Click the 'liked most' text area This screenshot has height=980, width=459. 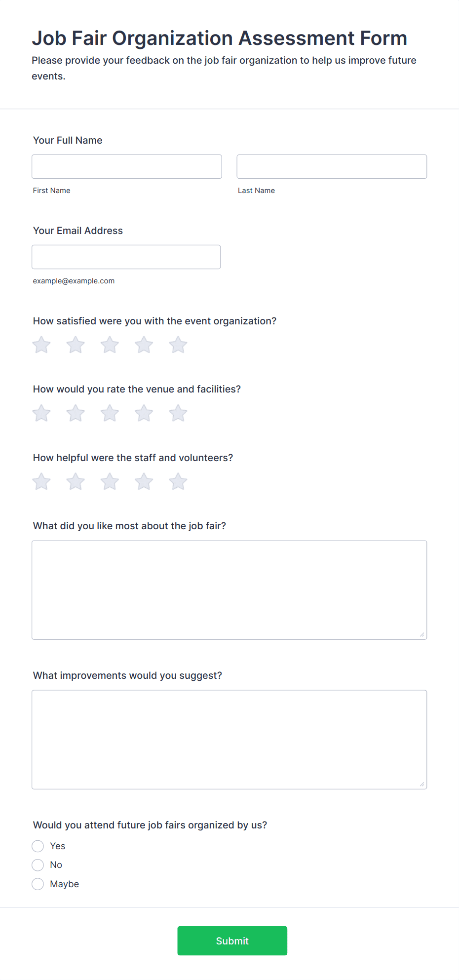tap(229, 590)
